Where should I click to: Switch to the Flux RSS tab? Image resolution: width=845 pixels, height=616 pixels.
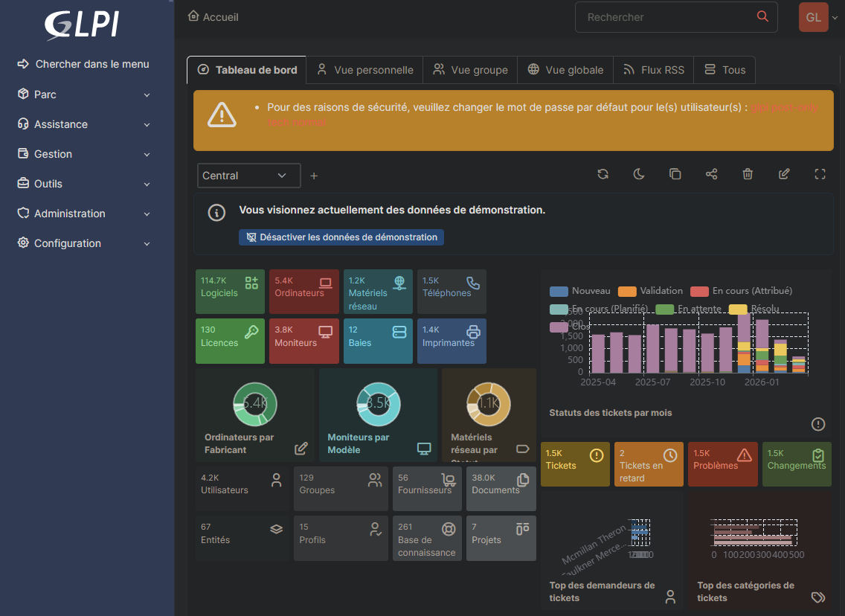pos(654,70)
